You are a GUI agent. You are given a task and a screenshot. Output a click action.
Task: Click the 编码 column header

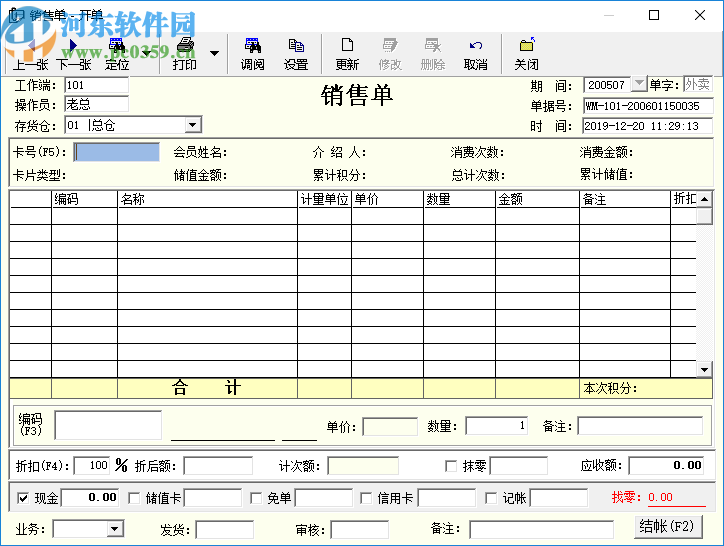(84, 199)
